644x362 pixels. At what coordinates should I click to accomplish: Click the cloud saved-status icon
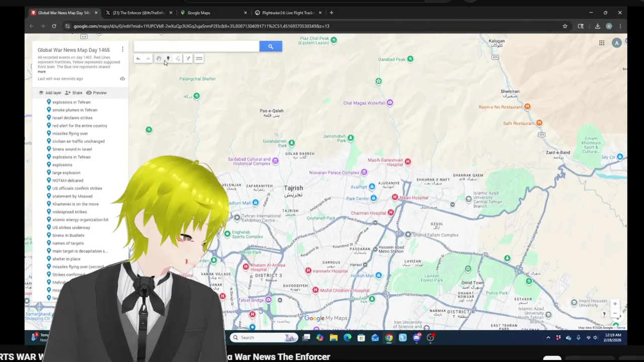(122, 78)
